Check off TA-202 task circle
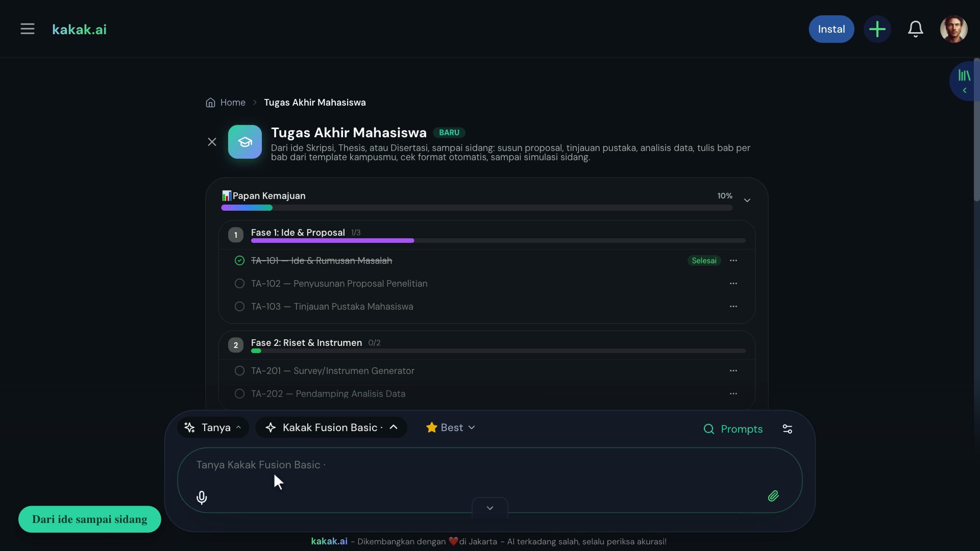The width and height of the screenshot is (980, 551). 239,394
